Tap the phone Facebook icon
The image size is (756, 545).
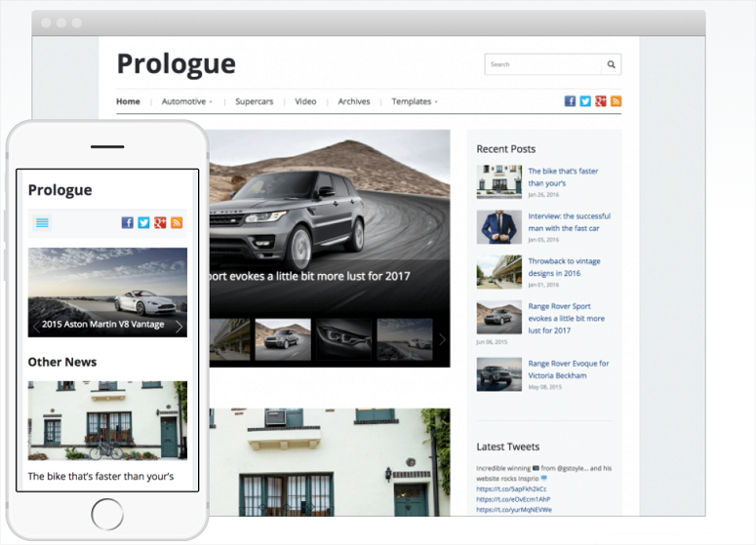click(x=127, y=222)
